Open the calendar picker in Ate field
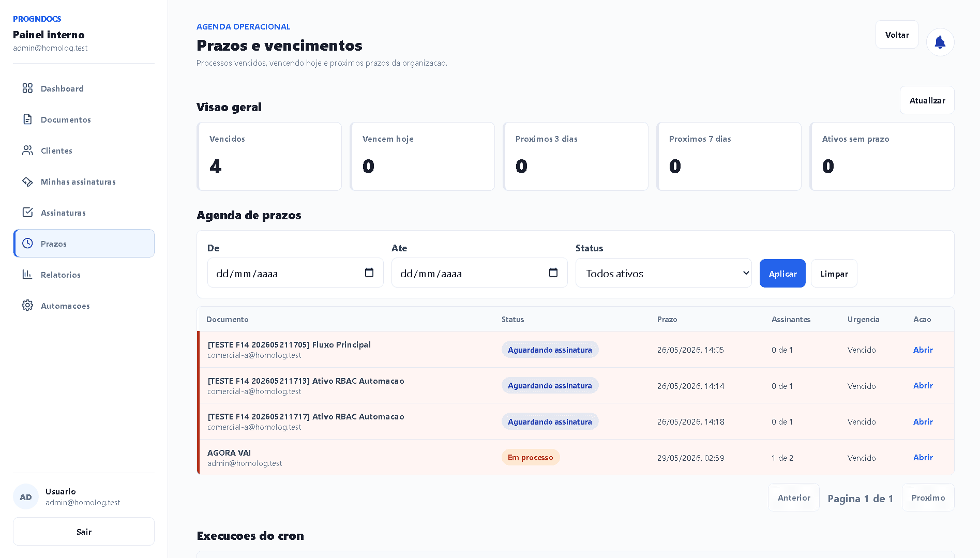The width and height of the screenshot is (980, 558). (x=553, y=273)
